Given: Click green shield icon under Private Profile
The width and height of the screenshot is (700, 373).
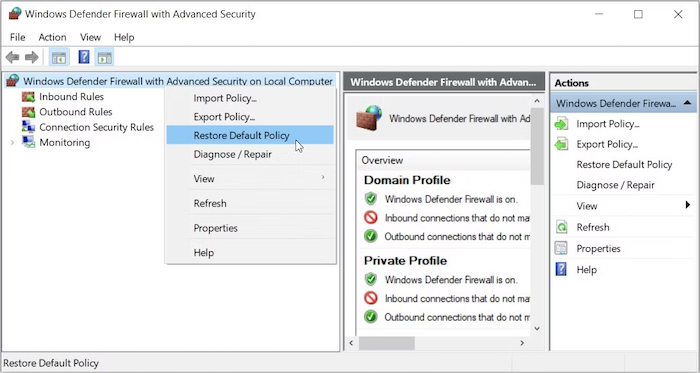Looking at the screenshot, I should click(371, 280).
